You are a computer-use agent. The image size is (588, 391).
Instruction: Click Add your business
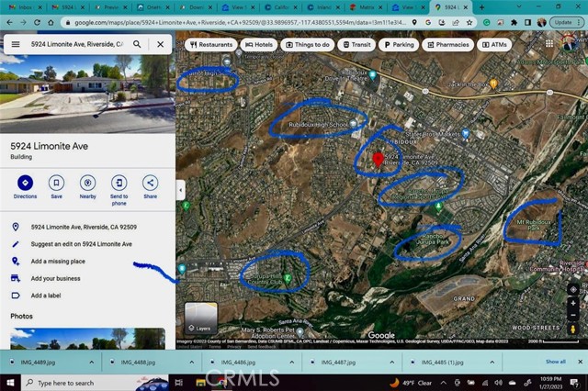55,278
